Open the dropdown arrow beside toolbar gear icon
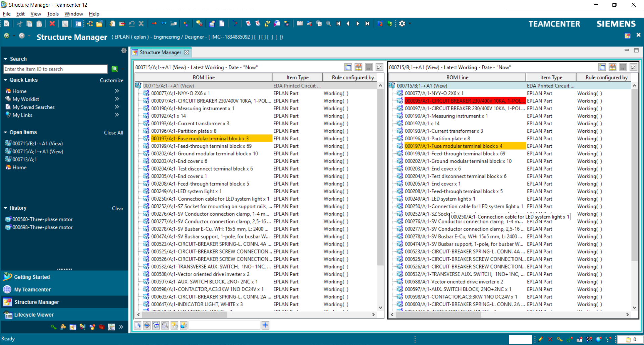This screenshot has height=345, width=644. point(410,24)
